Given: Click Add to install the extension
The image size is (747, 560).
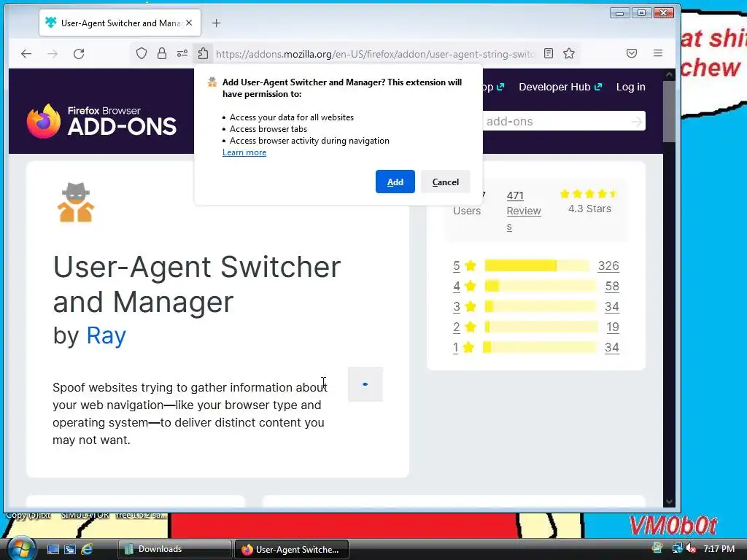Looking at the screenshot, I should click(395, 182).
